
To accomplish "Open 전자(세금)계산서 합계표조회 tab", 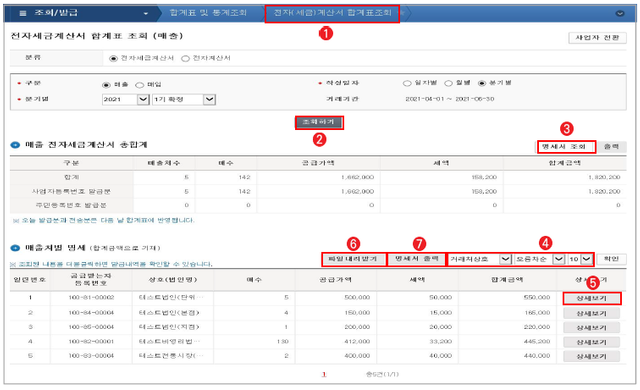I will [x=332, y=13].
